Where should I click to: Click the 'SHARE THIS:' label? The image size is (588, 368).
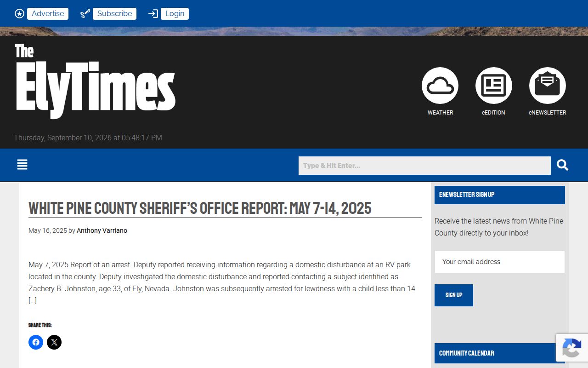(40, 325)
